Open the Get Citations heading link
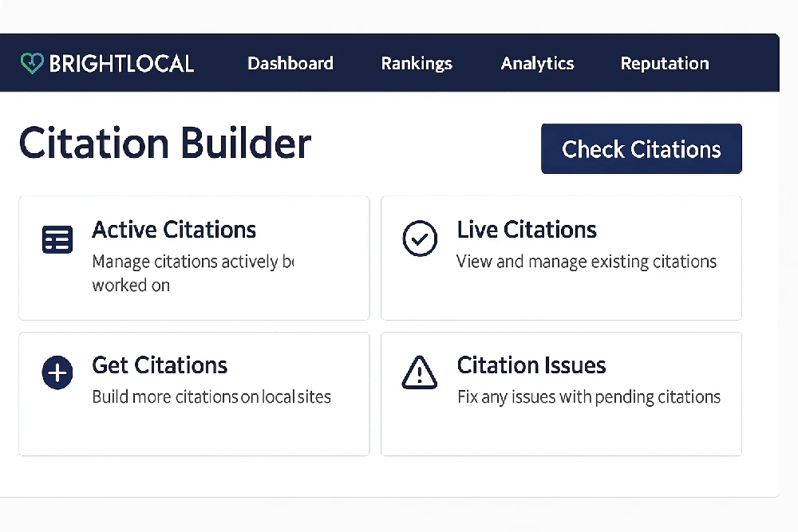Image resolution: width=798 pixels, height=532 pixels. coord(160,365)
